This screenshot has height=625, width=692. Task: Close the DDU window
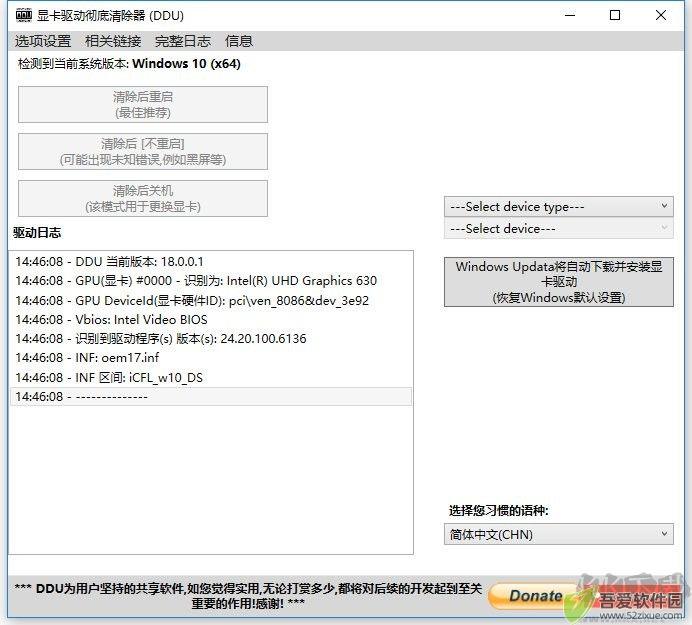661,15
